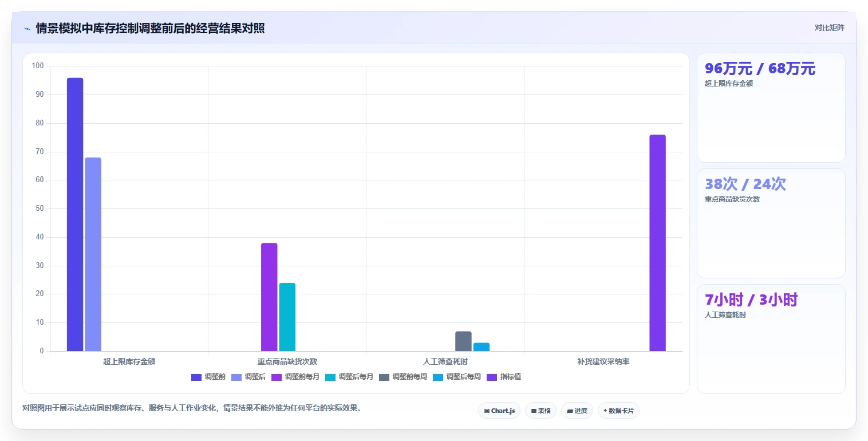The width and height of the screenshot is (868, 441).
Task: Click the purple 76 bar for 补货建议采纳率
Action: pos(657,243)
